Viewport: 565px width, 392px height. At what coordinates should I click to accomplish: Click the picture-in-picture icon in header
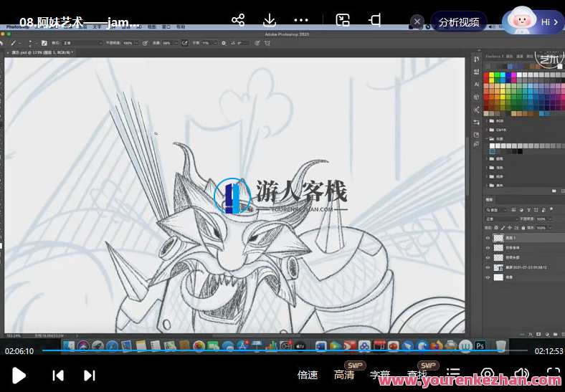point(342,21)
